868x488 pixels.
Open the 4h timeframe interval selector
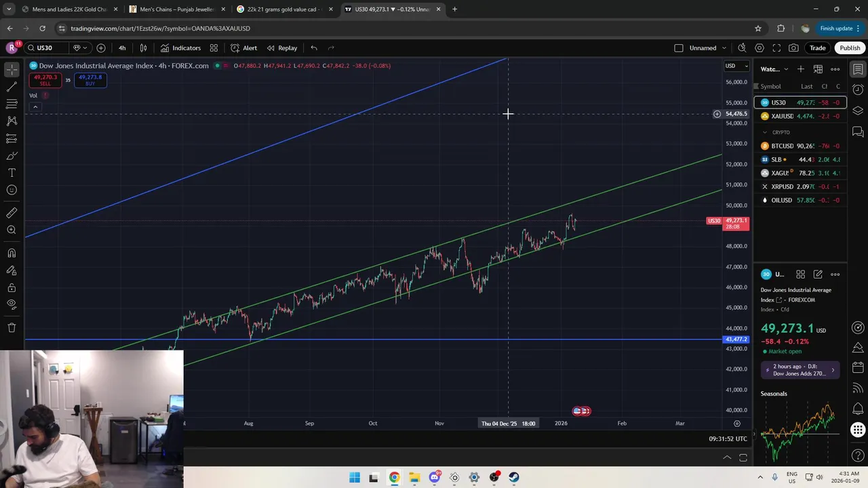click(122, 48)
